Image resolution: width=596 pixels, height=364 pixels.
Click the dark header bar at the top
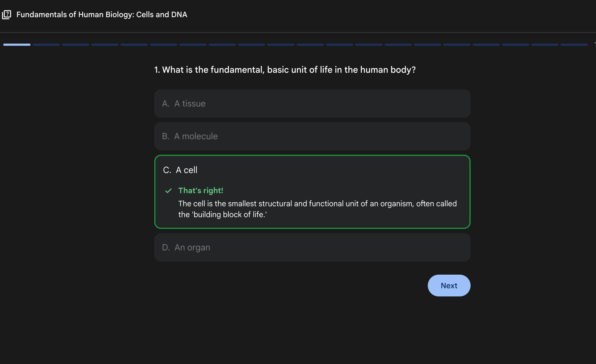click(298, 14)
